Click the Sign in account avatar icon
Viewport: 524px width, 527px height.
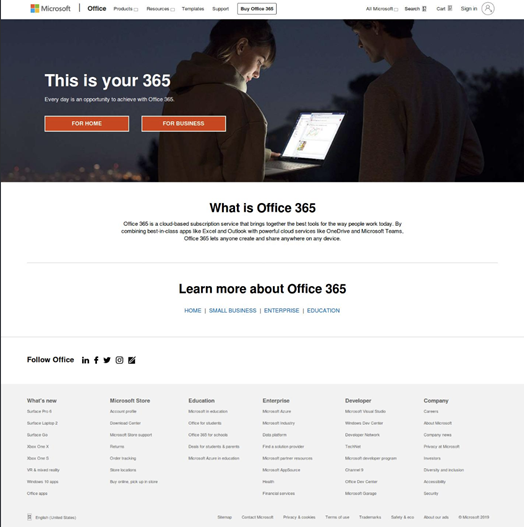click(488, 8)
